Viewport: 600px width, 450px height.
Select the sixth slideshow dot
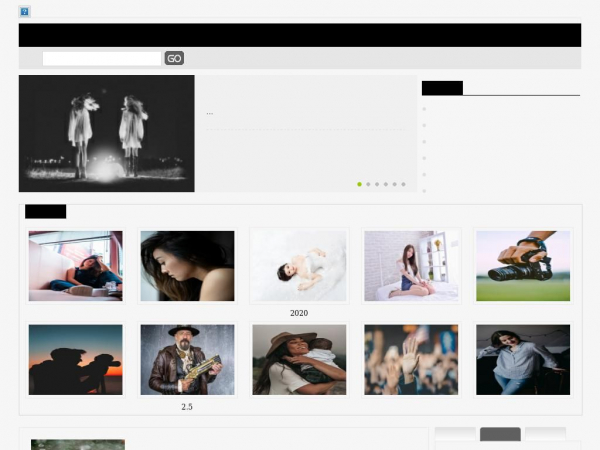click(403, 184)
